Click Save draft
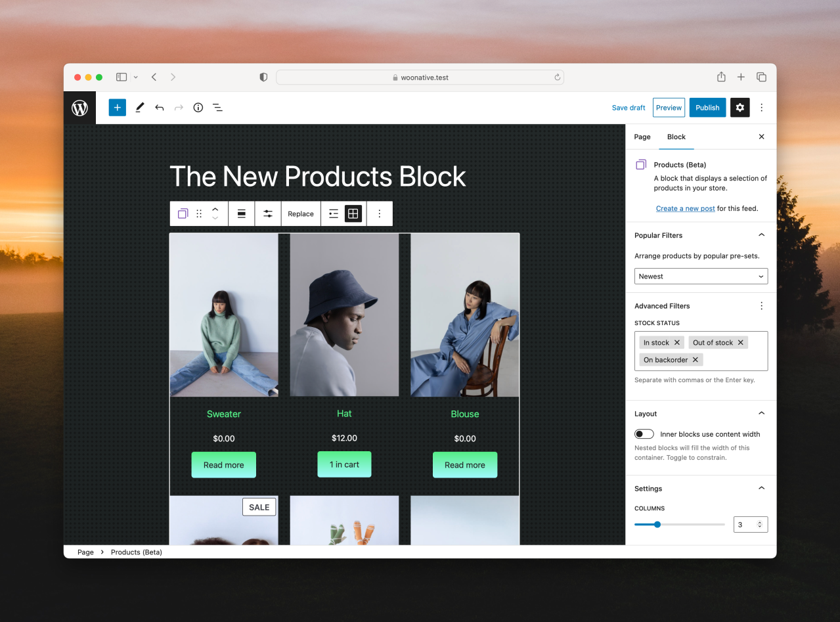Image resolution: width=840 pixels, height=622 pixels. tap(629, 108)
